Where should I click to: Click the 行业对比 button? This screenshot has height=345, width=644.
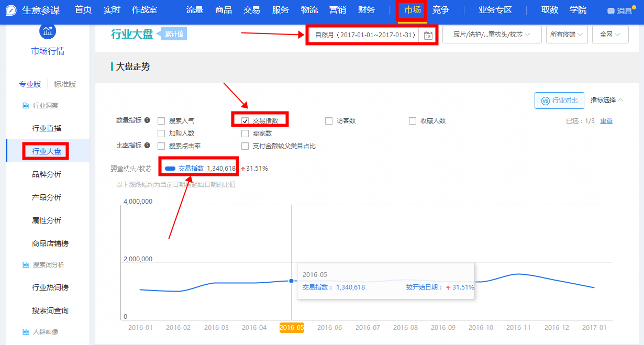coord(559,101)
